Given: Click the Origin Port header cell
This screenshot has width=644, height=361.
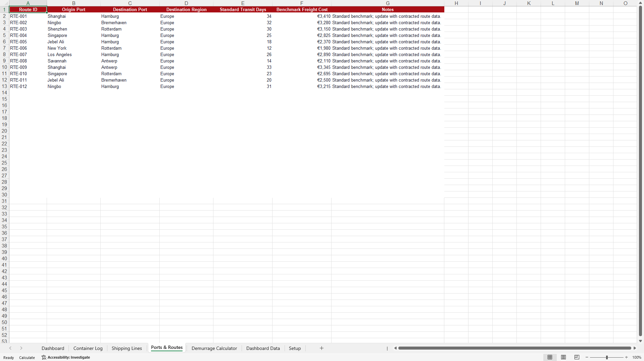Looking at the screenshot, I should [73, 9].
